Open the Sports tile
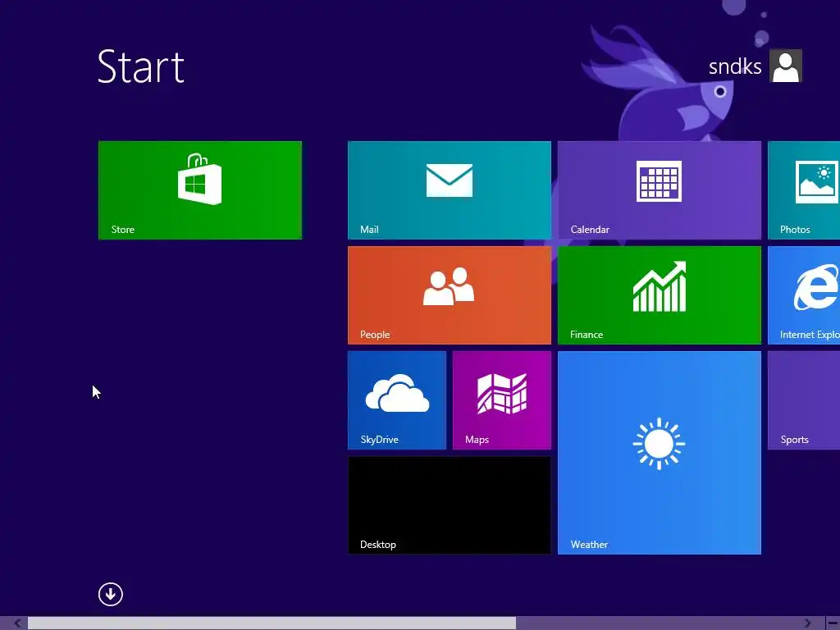Viewport: 840px width, 630px height. coord(804,400)
